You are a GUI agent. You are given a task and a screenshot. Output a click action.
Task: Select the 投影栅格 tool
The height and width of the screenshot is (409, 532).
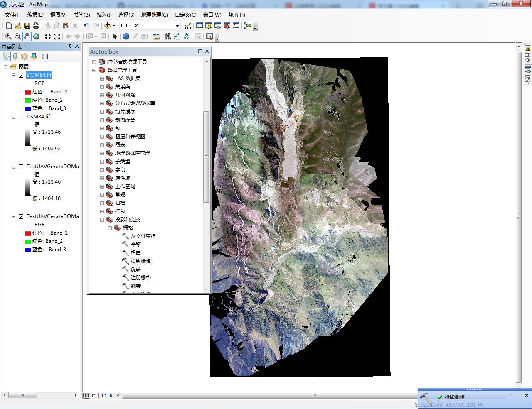pyautogui.click(x=141, y=261)
